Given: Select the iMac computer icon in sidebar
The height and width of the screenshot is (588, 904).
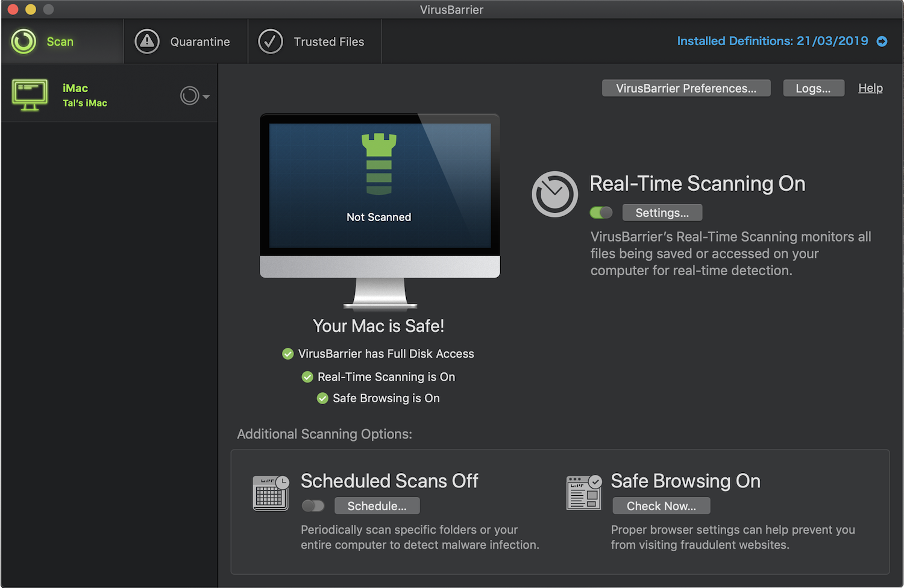Looking at the screenshot, I should pos(30,95).
